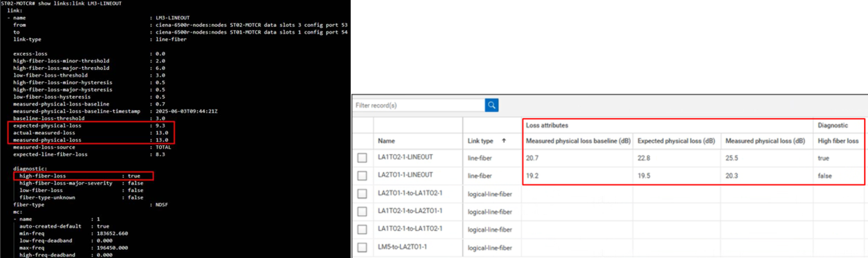Click the terminal expected-line-fiber-loss line
Image resolution: width=868 pixels, height=258 pixels.
pyautogui.click(x=89, y=154)
